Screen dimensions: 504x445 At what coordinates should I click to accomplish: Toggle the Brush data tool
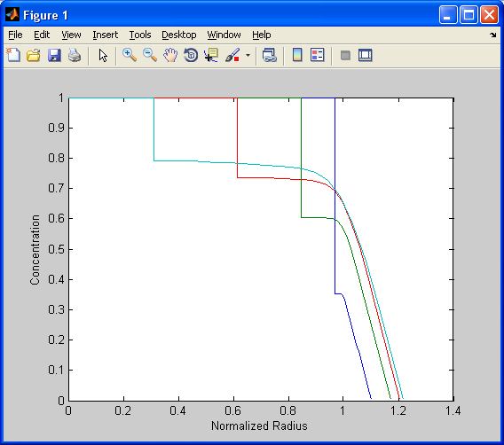tap(232, 55)
